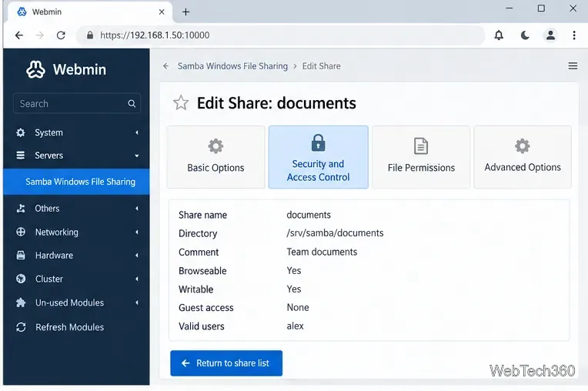Open the File Permissions tab
Screen dimensions: 588x391
[421, 157]
